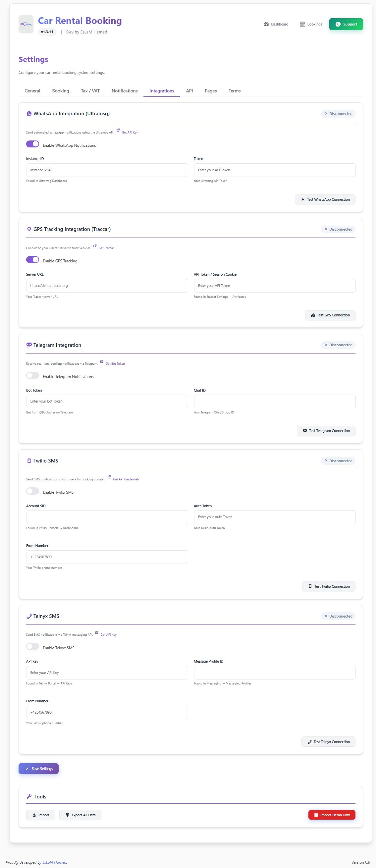Image resolution: width=376 pixels, height=868 pixels.
Task: Click the WhatsApp icon on Support button
Action: click(338, 24)
